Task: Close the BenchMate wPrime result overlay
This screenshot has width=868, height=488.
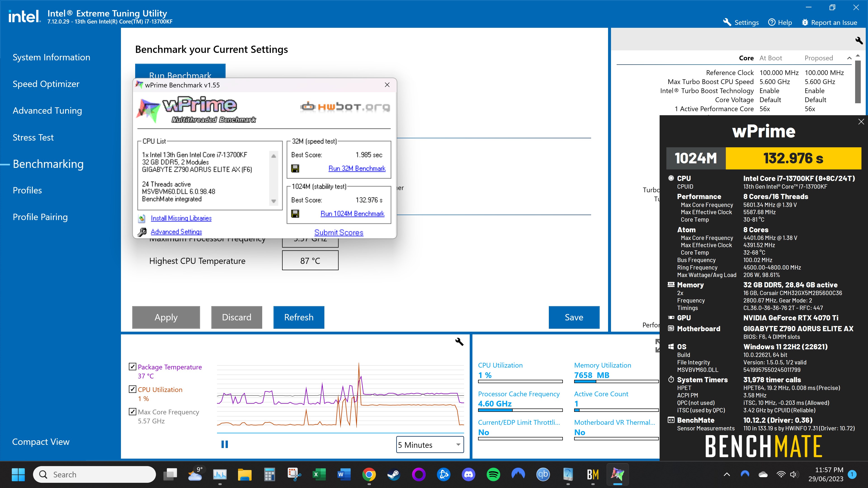Action: point(861,122)
